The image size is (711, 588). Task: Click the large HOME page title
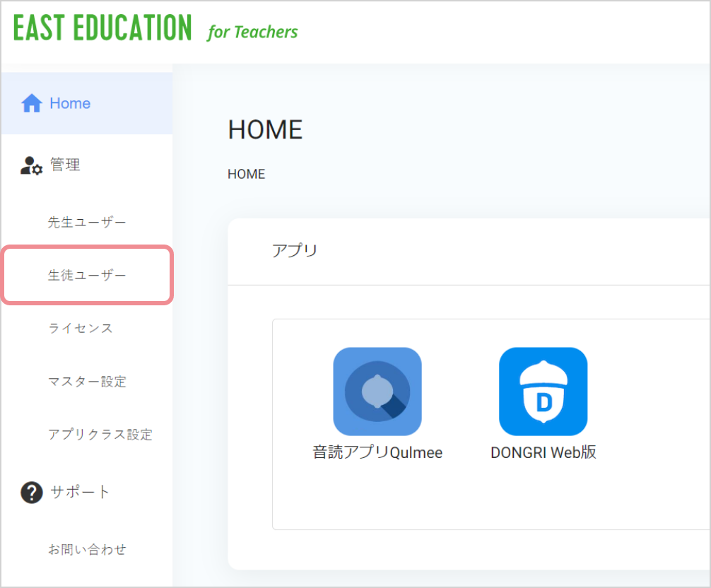(265, 129)
